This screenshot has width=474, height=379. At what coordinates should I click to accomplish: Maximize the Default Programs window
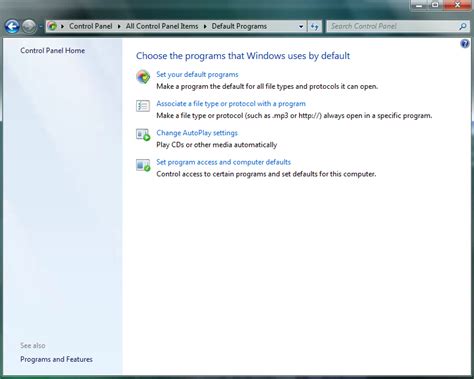(x=435, y=5)
